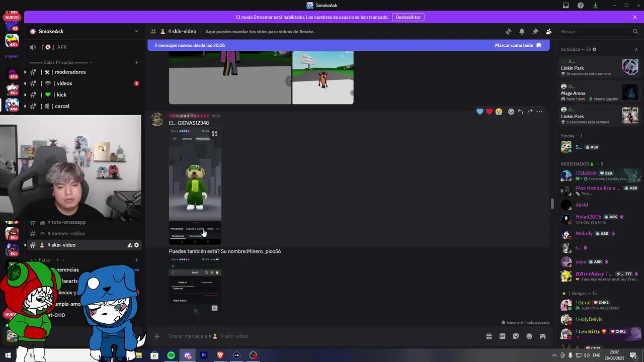Screen dimensions: 644x362
Task: Open notification settings bell icon
Action: click(522, 31)
